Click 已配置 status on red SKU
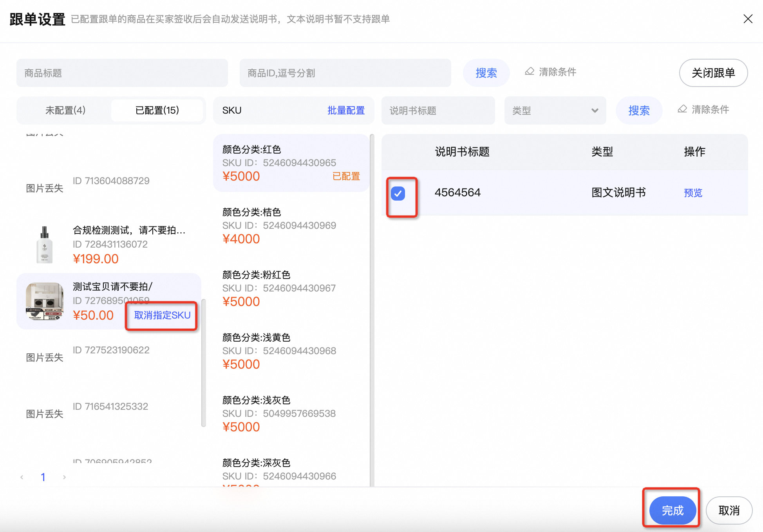 click(x=346, y=176)
